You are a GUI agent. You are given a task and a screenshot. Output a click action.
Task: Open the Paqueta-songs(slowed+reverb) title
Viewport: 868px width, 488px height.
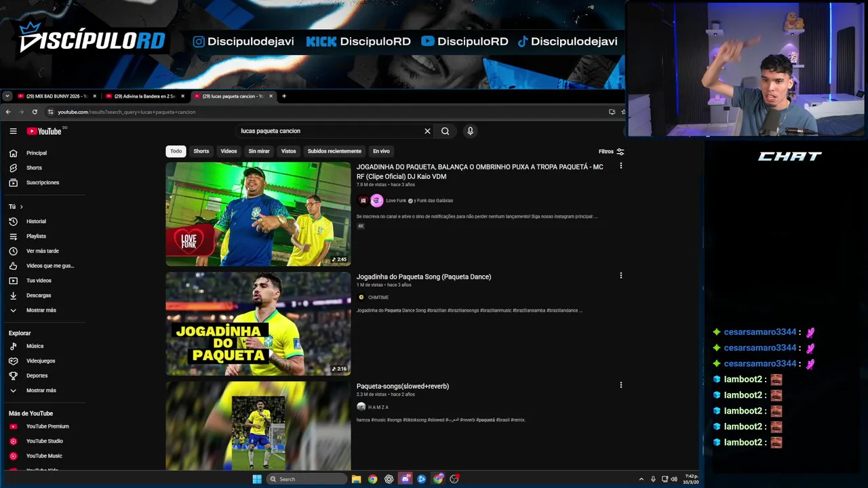[x=403, y=386]
